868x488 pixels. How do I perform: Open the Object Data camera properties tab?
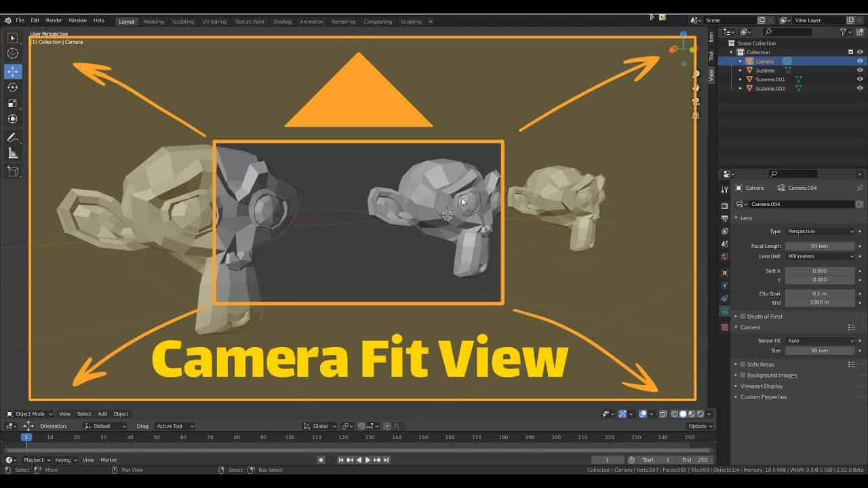(x=724, y=311)
